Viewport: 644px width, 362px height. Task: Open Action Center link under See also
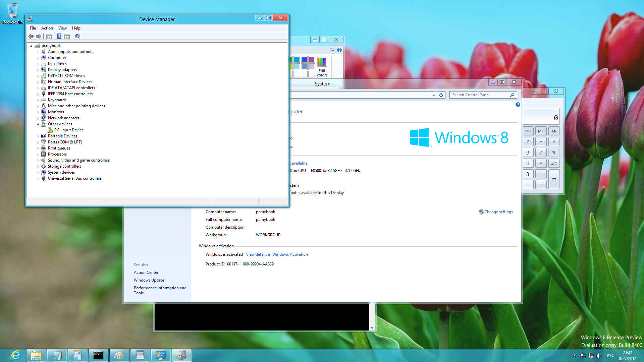point(146,273)
